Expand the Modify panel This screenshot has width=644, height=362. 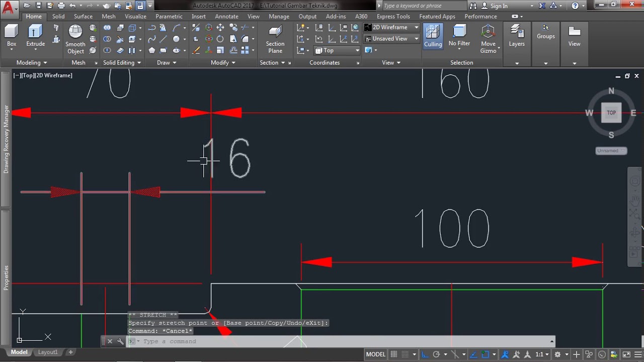(x=223, y=63)
